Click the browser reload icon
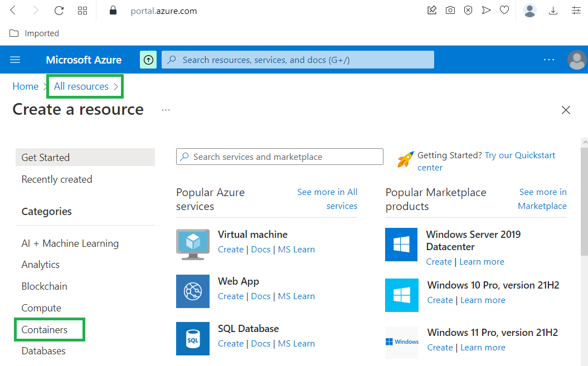588x366 pixels. [x=59, y=11]
